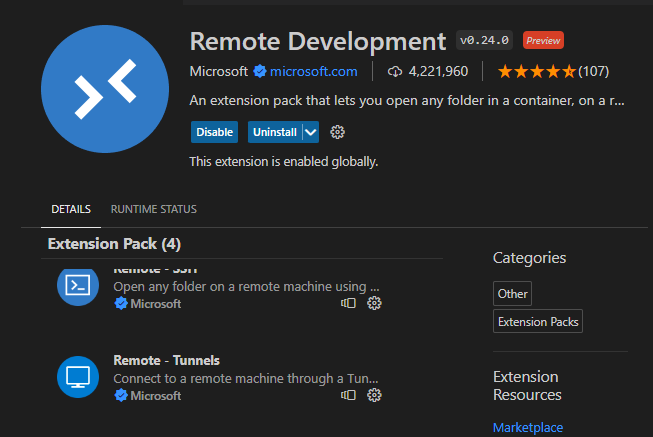
Task: Open the manage gear for Remote - Tunnels
Action: pos(374,395)
